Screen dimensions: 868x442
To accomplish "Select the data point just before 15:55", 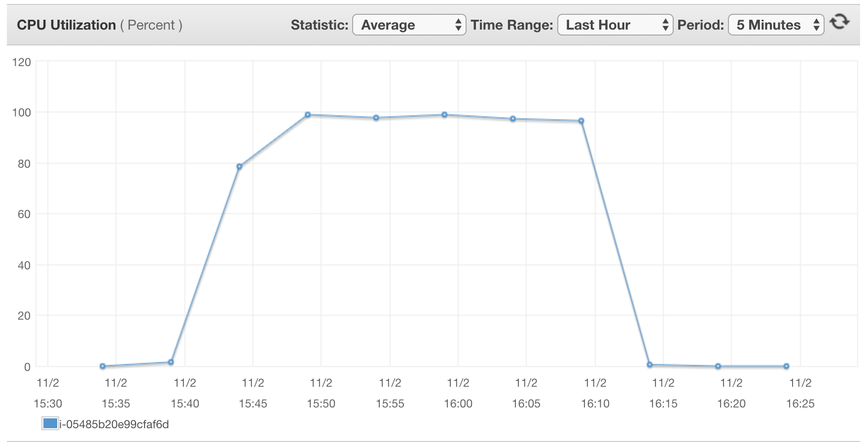I will pos(376,118).
